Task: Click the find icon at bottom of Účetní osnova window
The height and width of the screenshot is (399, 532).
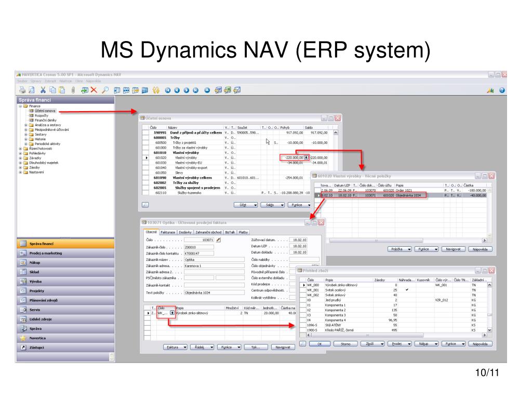Action: (x=145, y=205)
